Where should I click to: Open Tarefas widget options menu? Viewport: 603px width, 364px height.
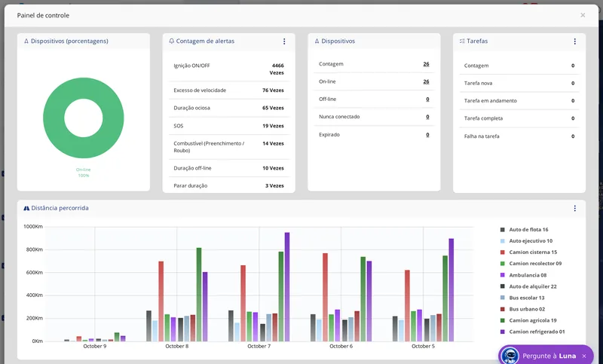[x=574, y=41]
